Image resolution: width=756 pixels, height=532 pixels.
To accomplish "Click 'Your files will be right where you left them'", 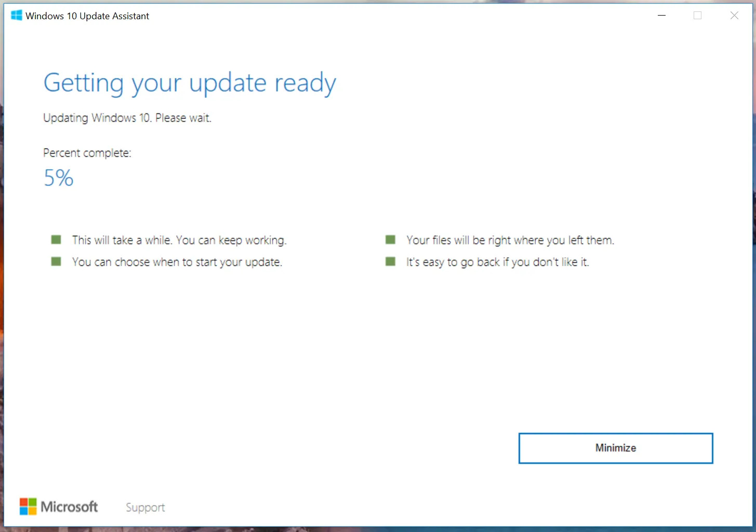I will [x=510, y=240].
